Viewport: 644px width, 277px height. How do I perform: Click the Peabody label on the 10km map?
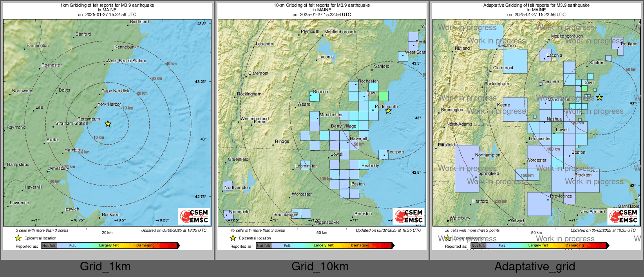370,165
